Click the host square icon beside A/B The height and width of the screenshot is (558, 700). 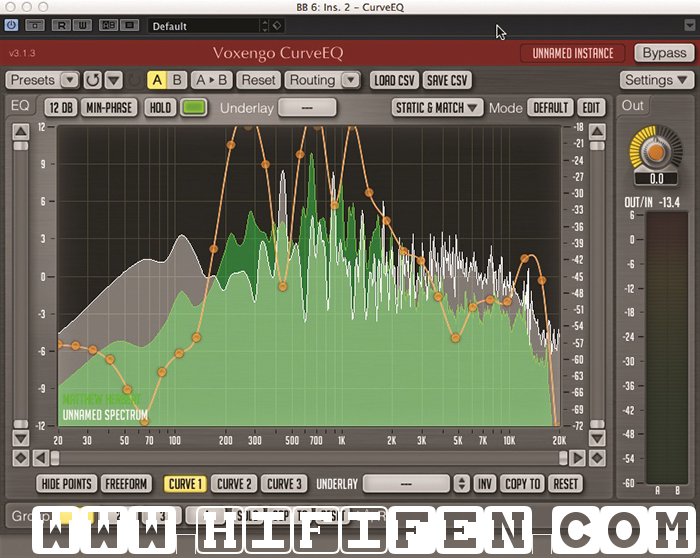129,25
